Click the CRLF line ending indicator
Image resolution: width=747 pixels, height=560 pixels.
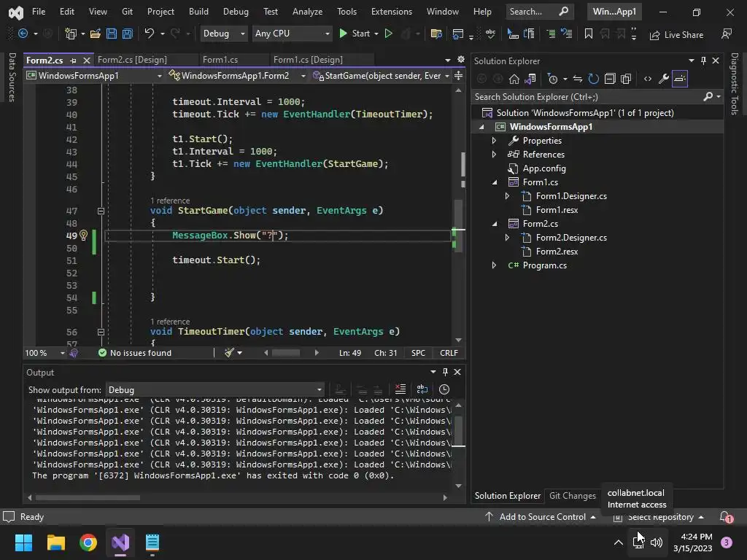pyautogui.click(x=449, y=353)
